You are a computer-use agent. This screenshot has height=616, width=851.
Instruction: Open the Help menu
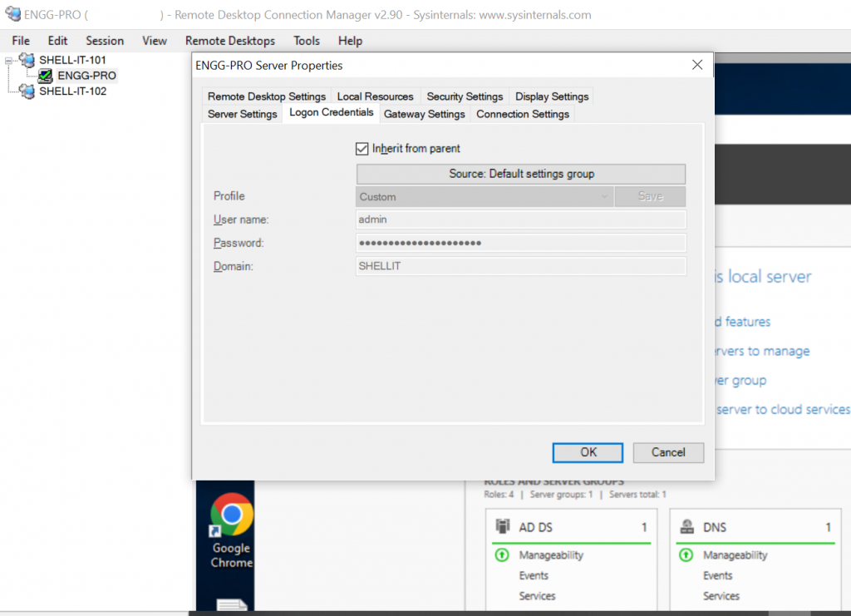(x=350, y=41)
